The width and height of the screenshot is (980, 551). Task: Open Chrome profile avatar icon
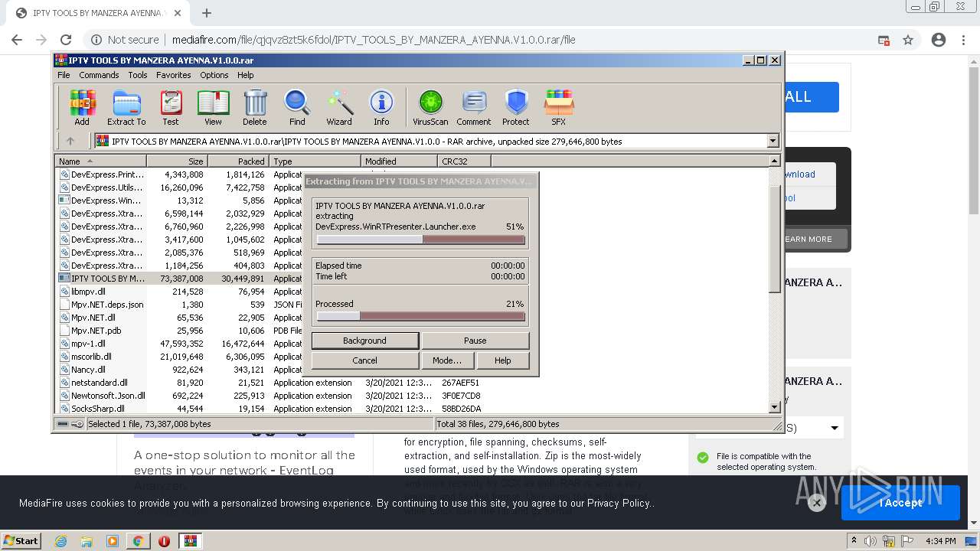939,40
